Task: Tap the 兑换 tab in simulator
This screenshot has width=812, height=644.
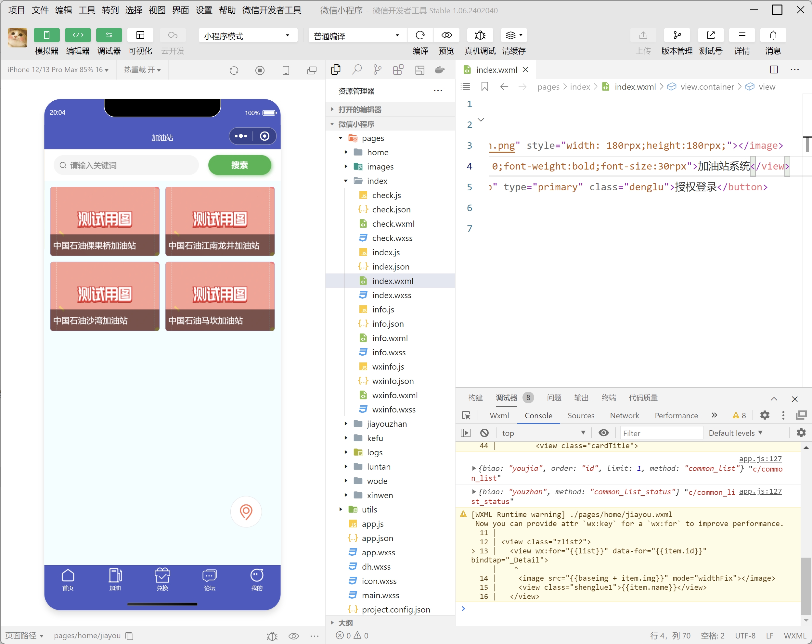Action: pyautogui.click(x=162, y=580)
